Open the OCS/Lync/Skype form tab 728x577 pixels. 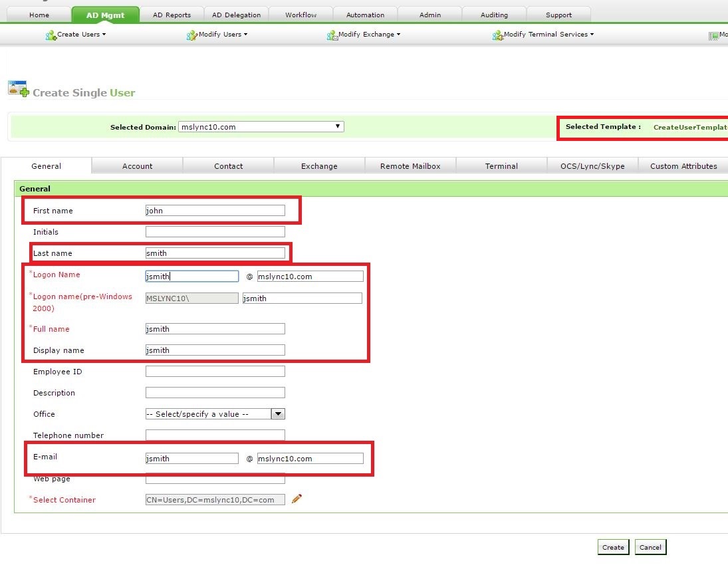point(592,166)
